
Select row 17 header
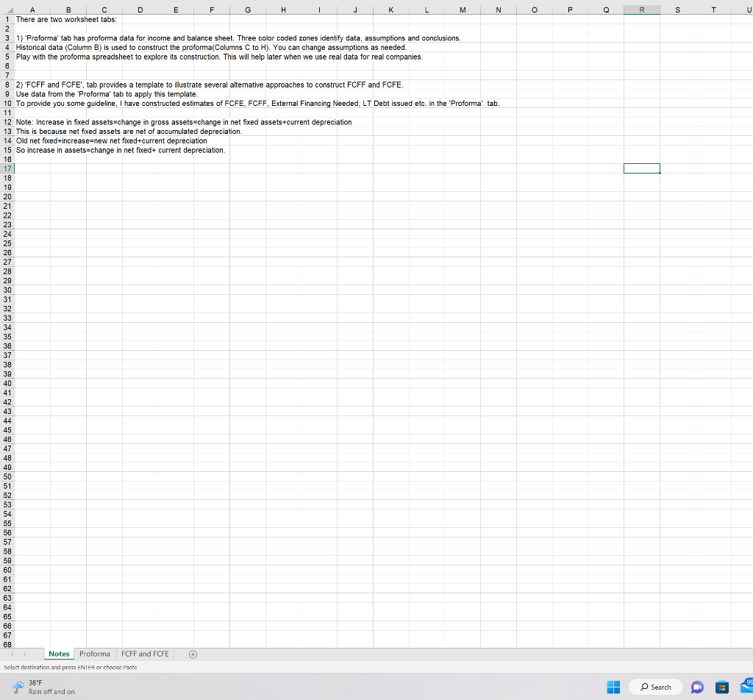[7, 168]
